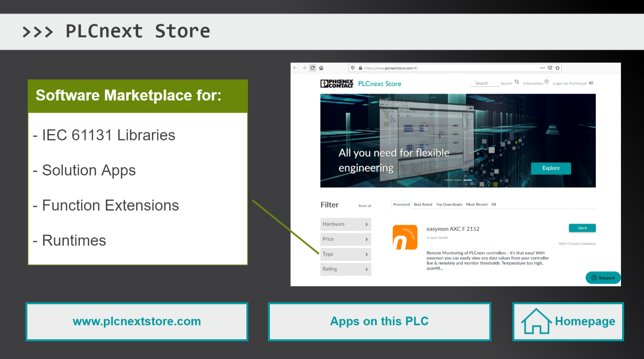Click the browser back arrow
Viewport: 644px width, 359px height.
(x=295, y=68)
